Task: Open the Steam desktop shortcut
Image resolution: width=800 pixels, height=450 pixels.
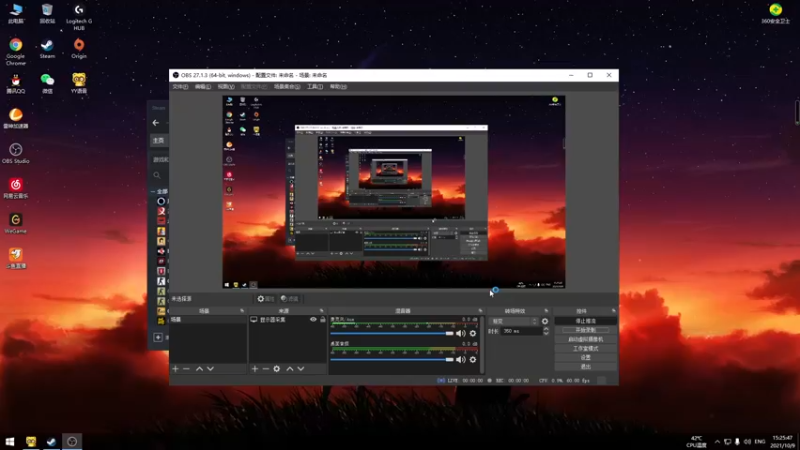Action: tap(47, 48)
